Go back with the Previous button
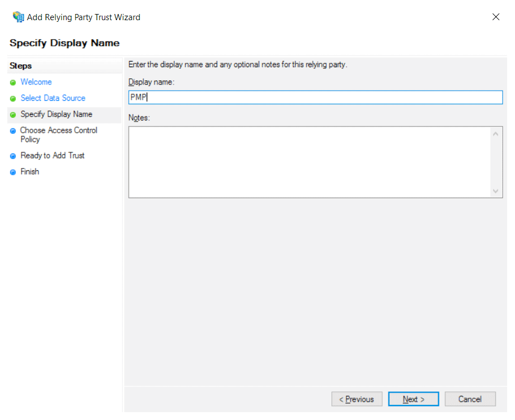Viewport: 515px width, 420px height. [357, 399]
